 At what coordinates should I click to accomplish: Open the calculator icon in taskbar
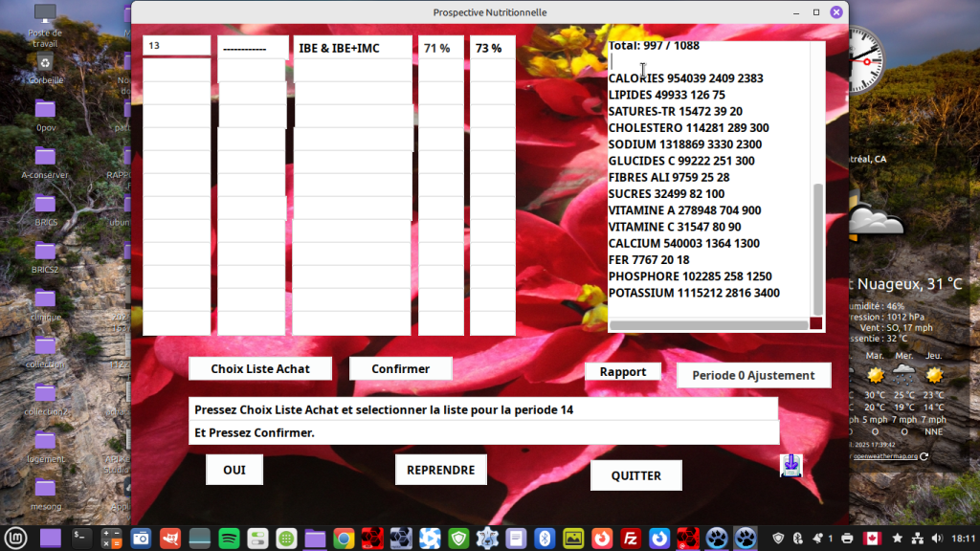111,538
